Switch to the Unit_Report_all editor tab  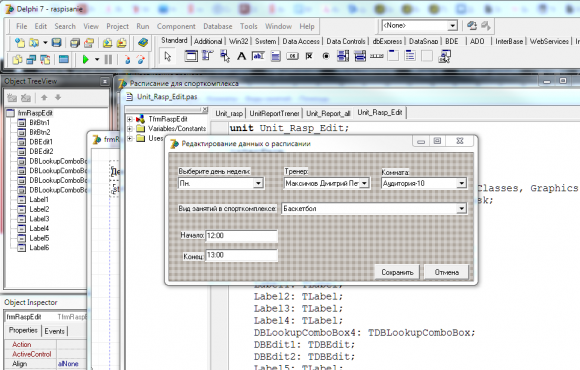point(328,113)
